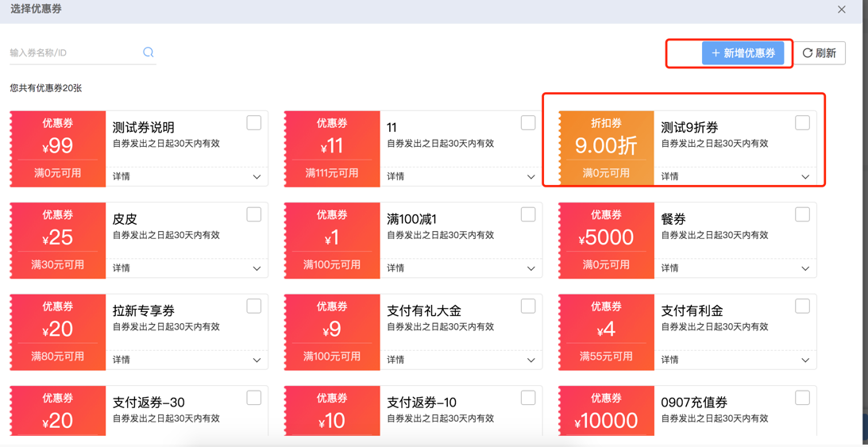The image size is (868, 447).
Task: Focus the 输入券名称/ID search field
Action: click(x=75, y=52)
